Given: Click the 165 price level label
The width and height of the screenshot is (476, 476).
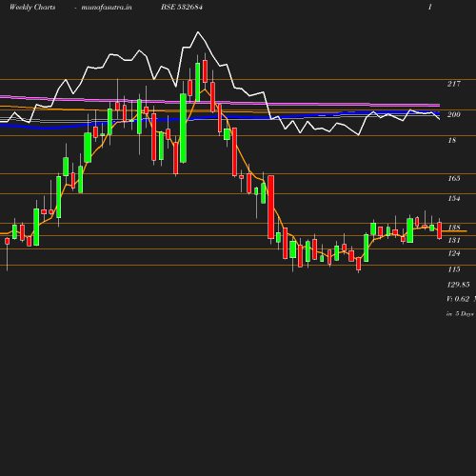Looking at the screenshot, I should (454, 178).
